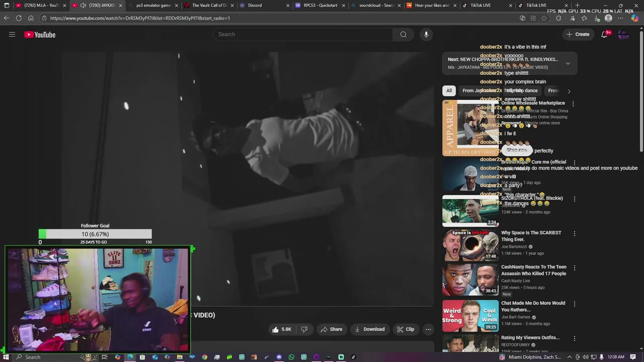Go back in the browser
Screen dimensions: 644x362
pyautogui.click(x=7, y=18)
